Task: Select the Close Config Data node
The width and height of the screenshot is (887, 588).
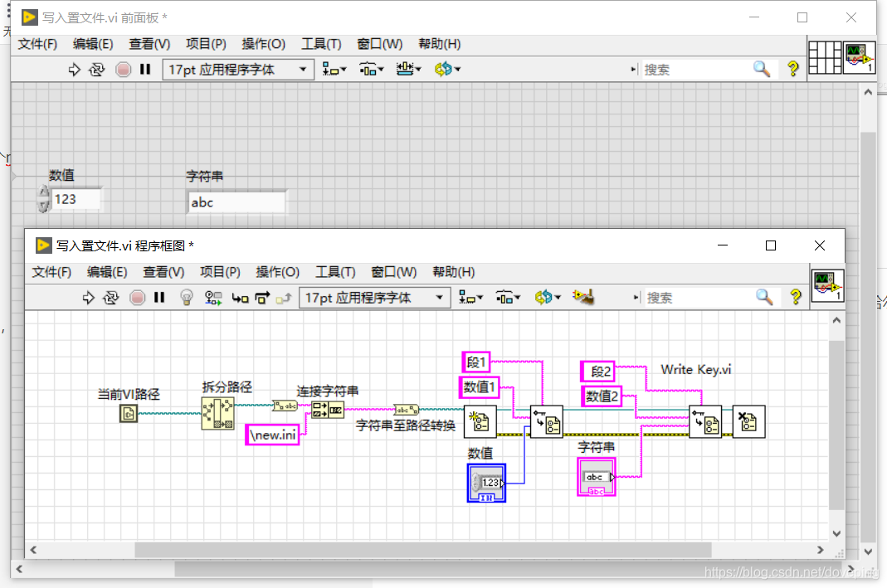Action: (749, 422)
